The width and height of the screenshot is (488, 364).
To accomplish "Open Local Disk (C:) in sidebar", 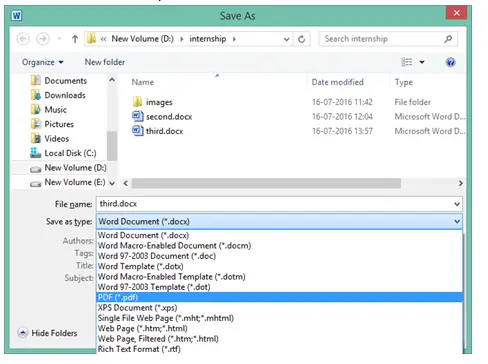I will pyautogui.click(x=63, y=153).
